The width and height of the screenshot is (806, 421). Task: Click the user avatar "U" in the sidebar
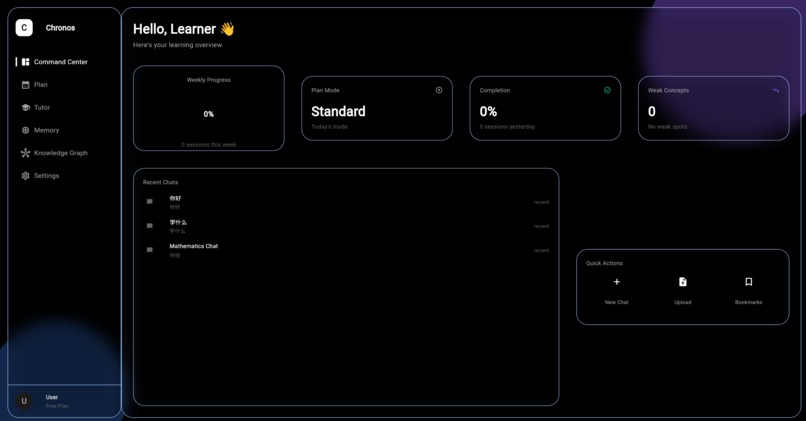pyautogui.click(x=24, y=401)
